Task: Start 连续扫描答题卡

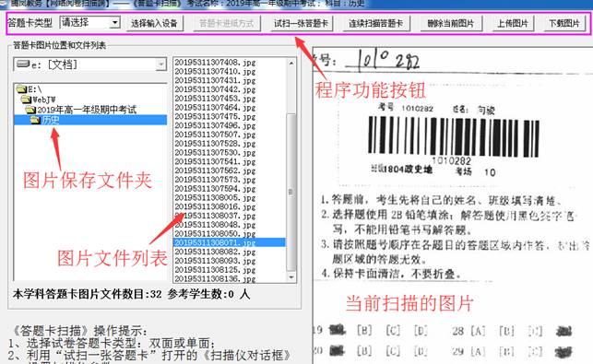Action: pos(375,23)
